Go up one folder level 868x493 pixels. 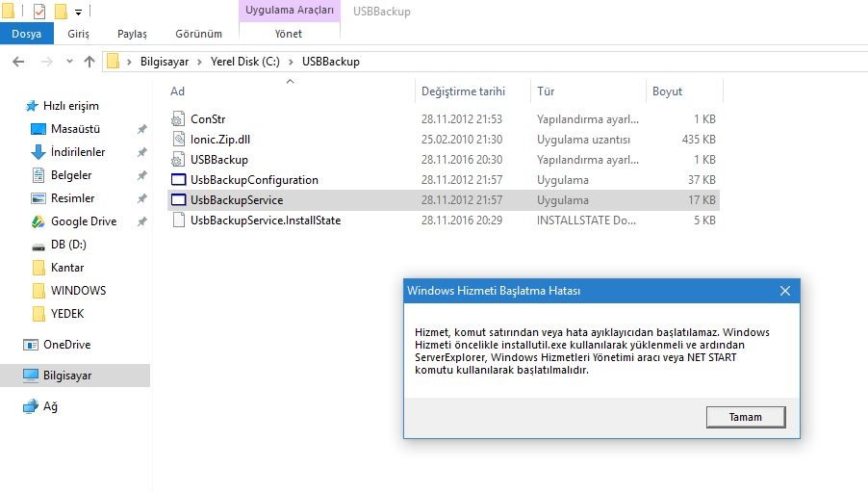(x=89, y=62)
